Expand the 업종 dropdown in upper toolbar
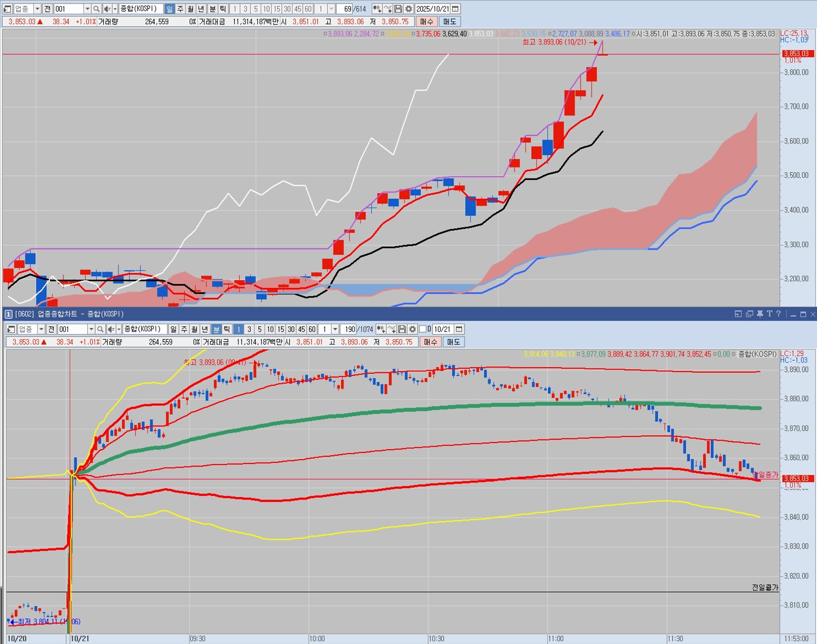817x644 pixels. click(37, 9)
